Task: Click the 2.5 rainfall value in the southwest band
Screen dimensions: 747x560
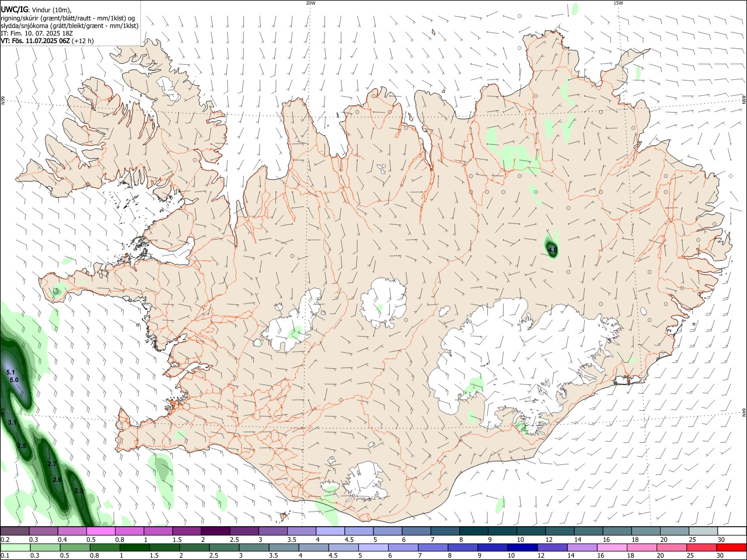Action: coord(22,446)
